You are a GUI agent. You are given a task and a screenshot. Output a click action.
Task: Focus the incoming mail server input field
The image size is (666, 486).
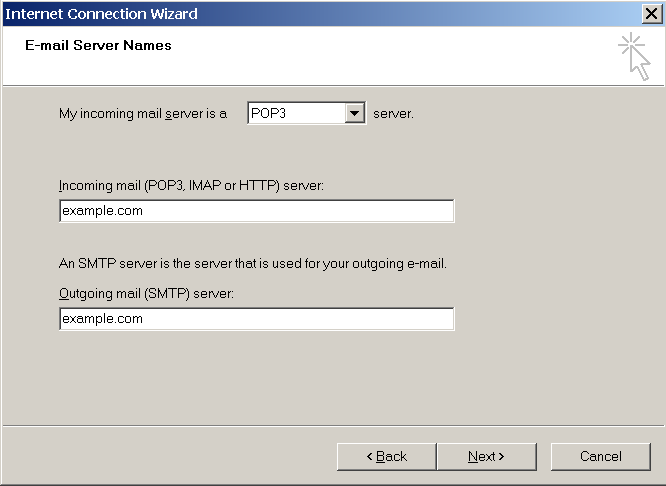click(x=256, y=211)
